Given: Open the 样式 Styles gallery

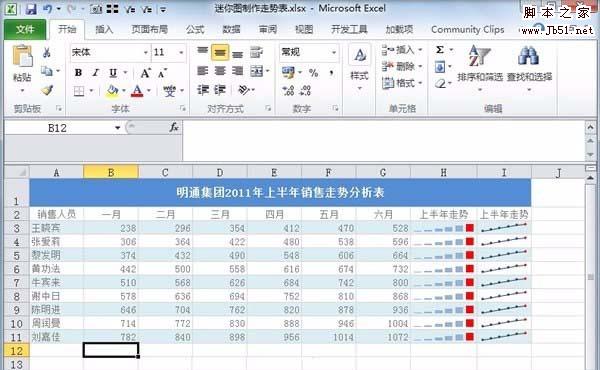Looking at the screenshot, I should pyautogui.click(x=359, y=68).
